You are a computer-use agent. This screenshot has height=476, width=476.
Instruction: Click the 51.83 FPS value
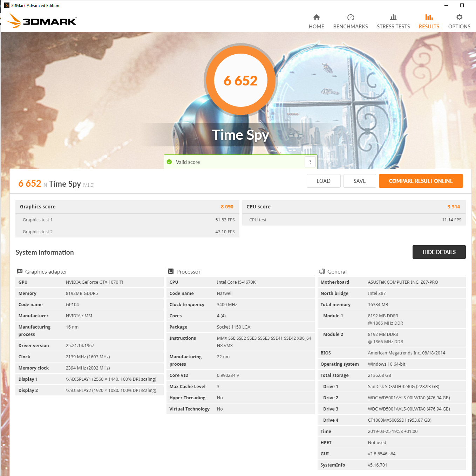[225, 220]
